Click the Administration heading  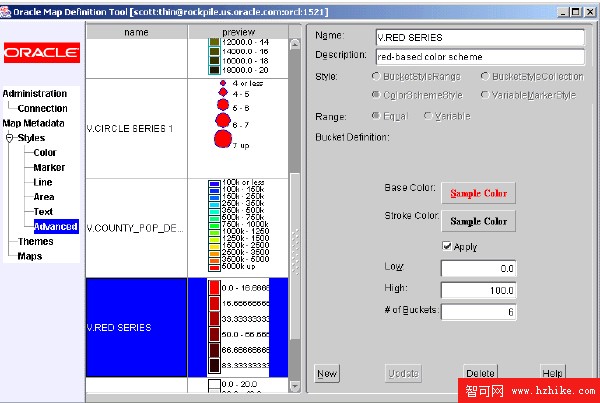35,94
